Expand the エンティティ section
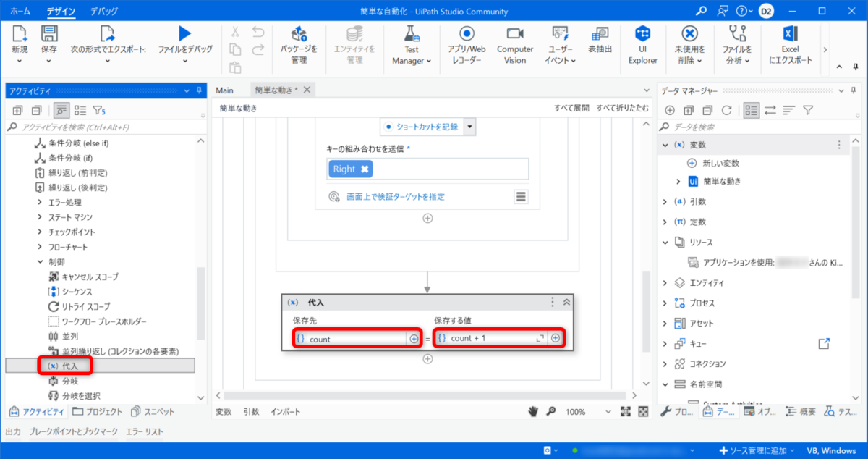The height and width of the screenshot is (459, 868). 665,282
